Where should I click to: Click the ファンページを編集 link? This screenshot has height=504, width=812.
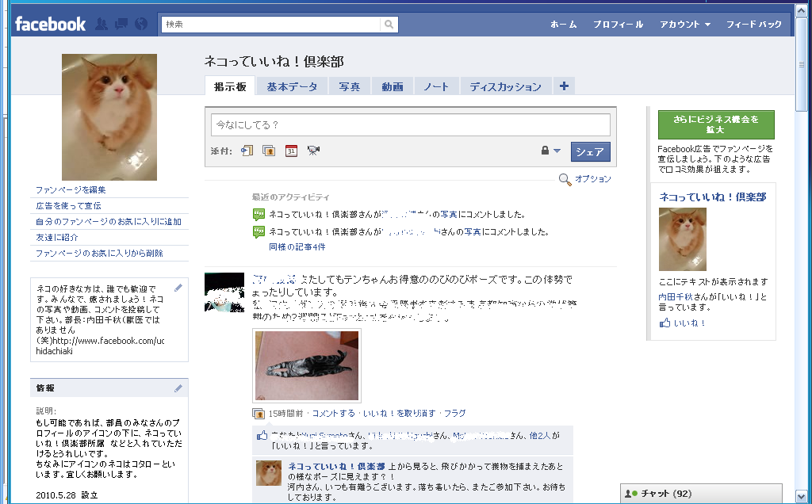tap(71, 190)
